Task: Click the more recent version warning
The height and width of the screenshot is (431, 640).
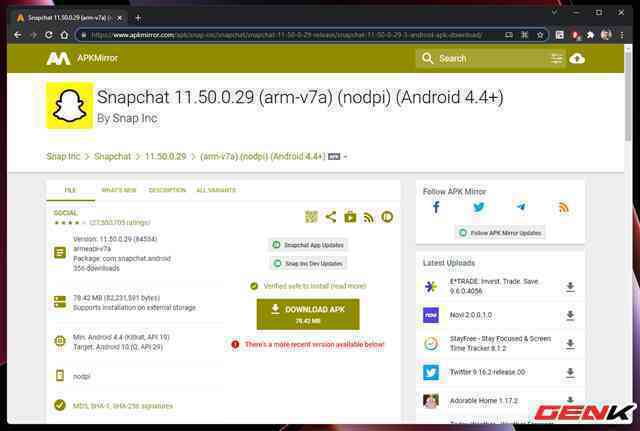Action: pos(314,344)
